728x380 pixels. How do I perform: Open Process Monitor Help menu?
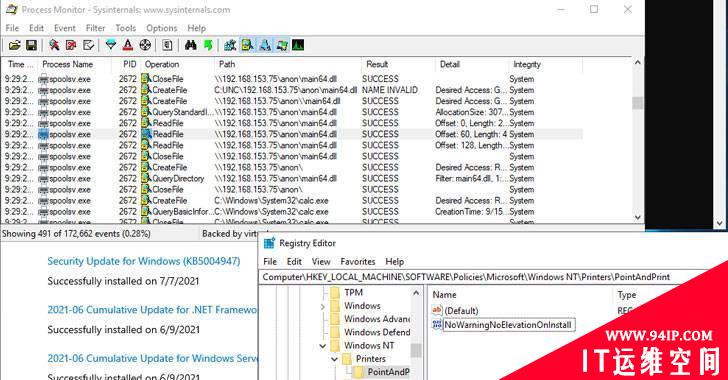point(196,28)
